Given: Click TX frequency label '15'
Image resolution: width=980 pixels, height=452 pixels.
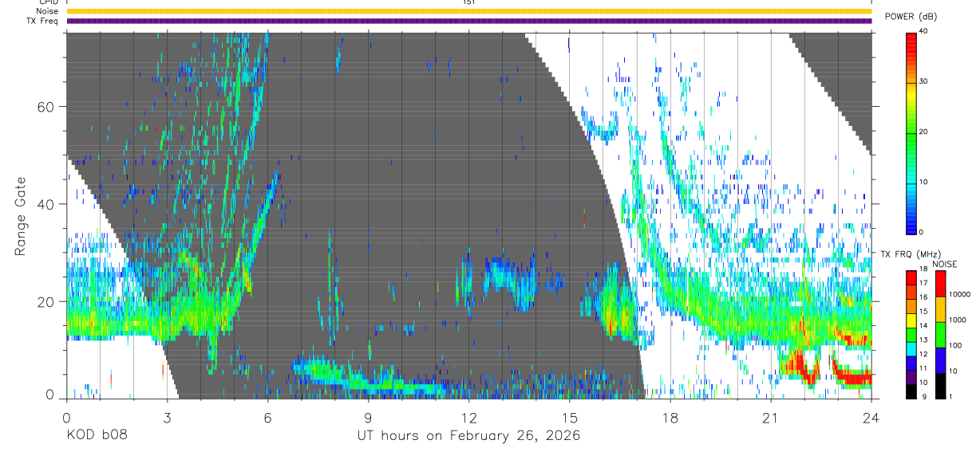Looking at the screenshot, I should (924, 312).
